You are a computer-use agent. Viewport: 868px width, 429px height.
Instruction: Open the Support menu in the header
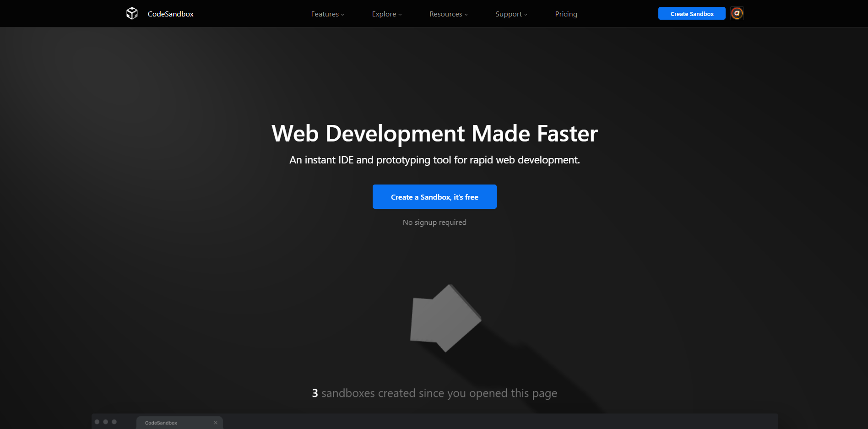pos(511,14)
